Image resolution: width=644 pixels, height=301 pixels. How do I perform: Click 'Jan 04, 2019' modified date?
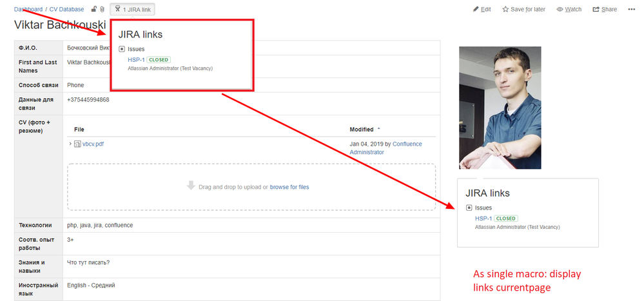tap(367, 144)
